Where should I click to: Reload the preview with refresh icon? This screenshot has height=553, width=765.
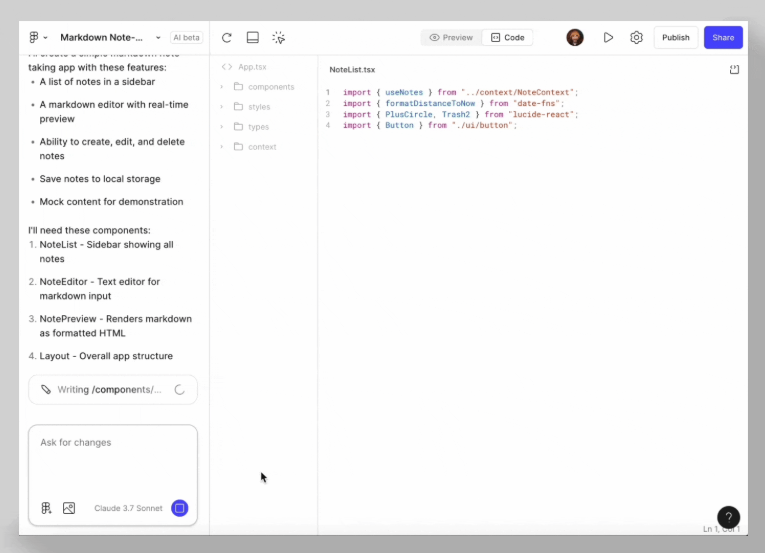[227, 38]
